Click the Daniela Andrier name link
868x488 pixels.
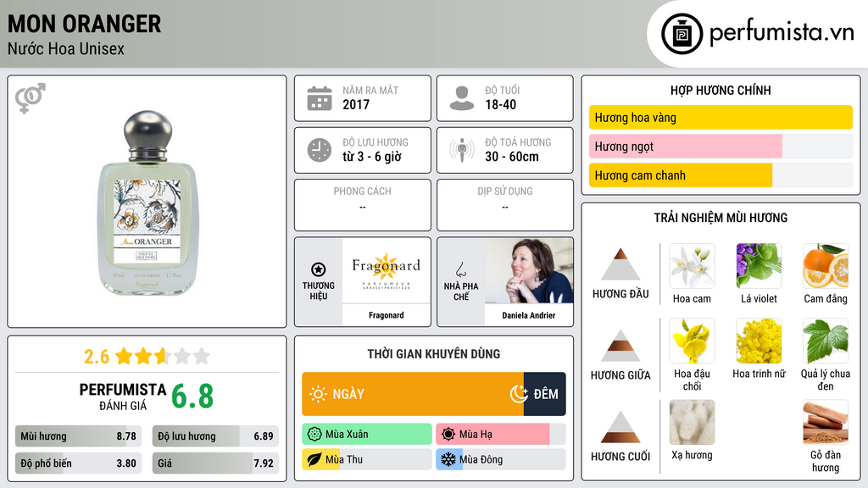(x=529, y=315)
